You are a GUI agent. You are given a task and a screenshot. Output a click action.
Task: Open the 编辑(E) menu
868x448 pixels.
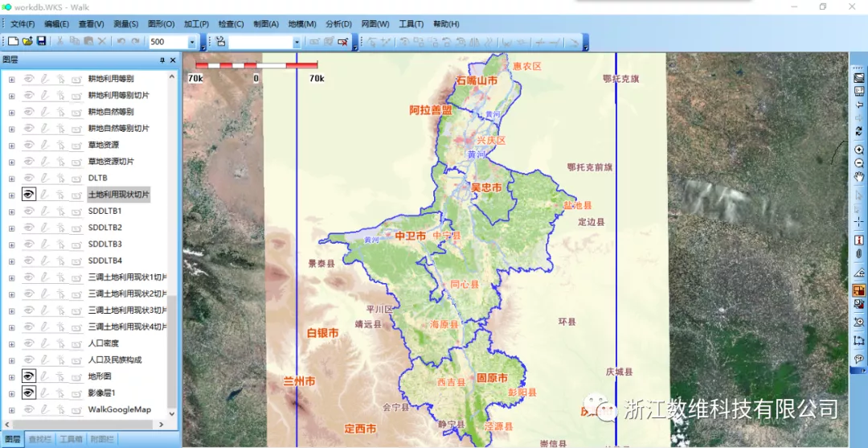point(56,24)
